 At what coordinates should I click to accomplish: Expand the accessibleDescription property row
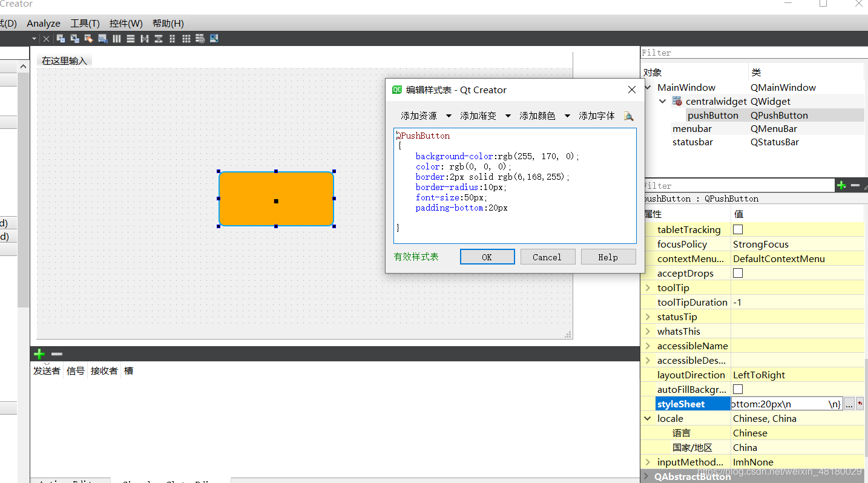pyautogui.click(x=648, y=360)
